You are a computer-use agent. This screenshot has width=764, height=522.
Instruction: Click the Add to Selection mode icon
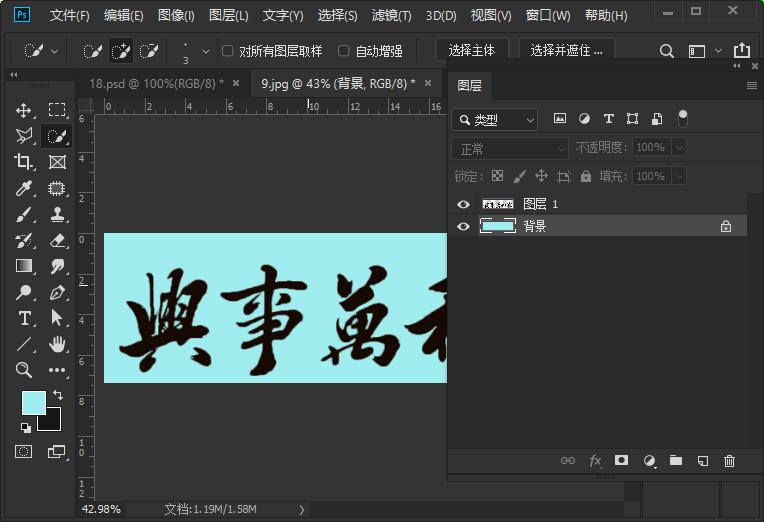[121, 51]
